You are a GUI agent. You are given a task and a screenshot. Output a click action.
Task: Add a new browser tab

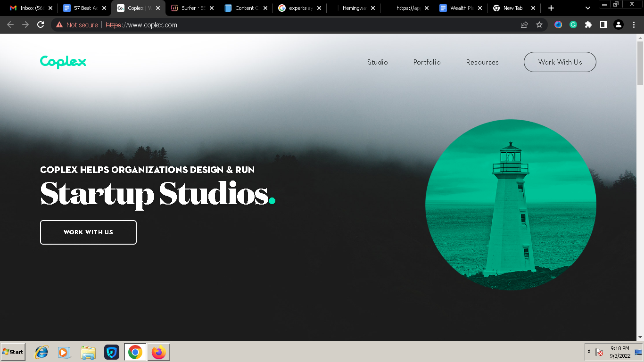(x=551, y=8)
